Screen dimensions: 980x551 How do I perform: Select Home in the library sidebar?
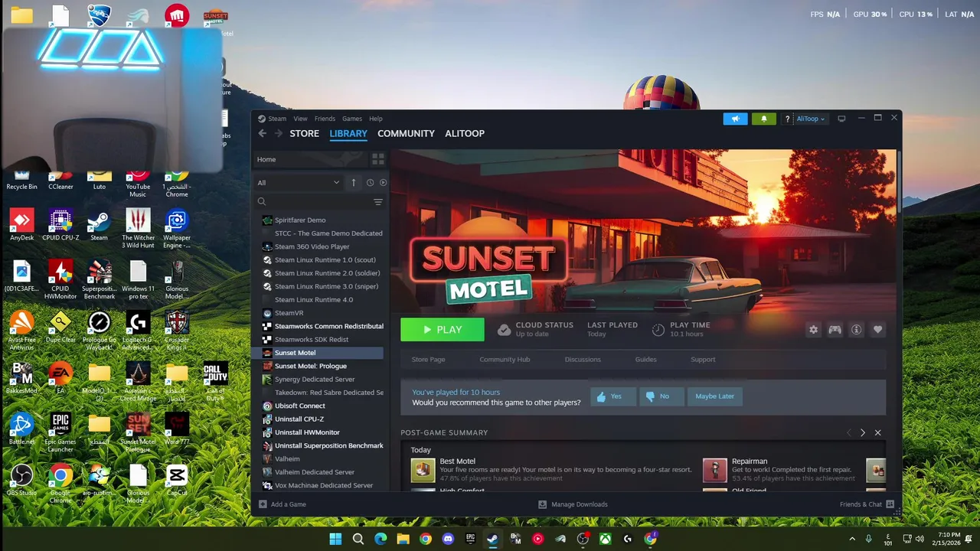(x=310, y=159)
